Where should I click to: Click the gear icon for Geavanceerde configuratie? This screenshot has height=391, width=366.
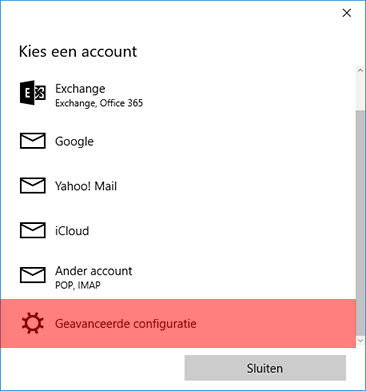pos(32,323)
